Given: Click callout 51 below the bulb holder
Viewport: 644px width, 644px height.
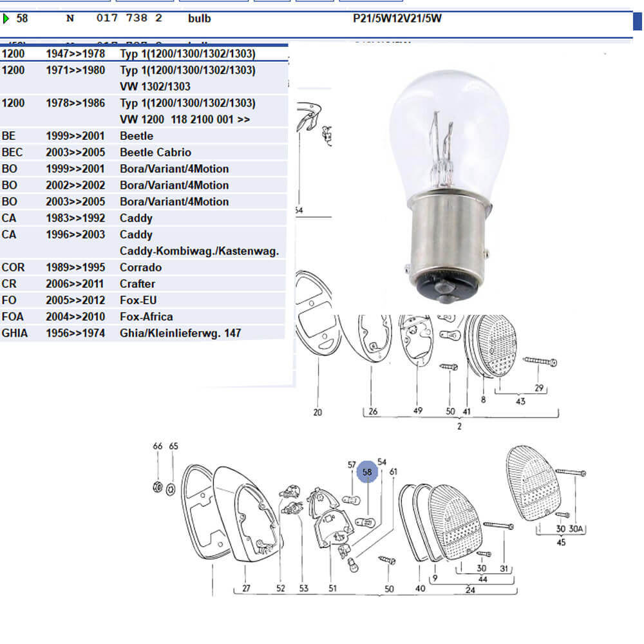Looking at the screenshot, I should coord(332,588).
